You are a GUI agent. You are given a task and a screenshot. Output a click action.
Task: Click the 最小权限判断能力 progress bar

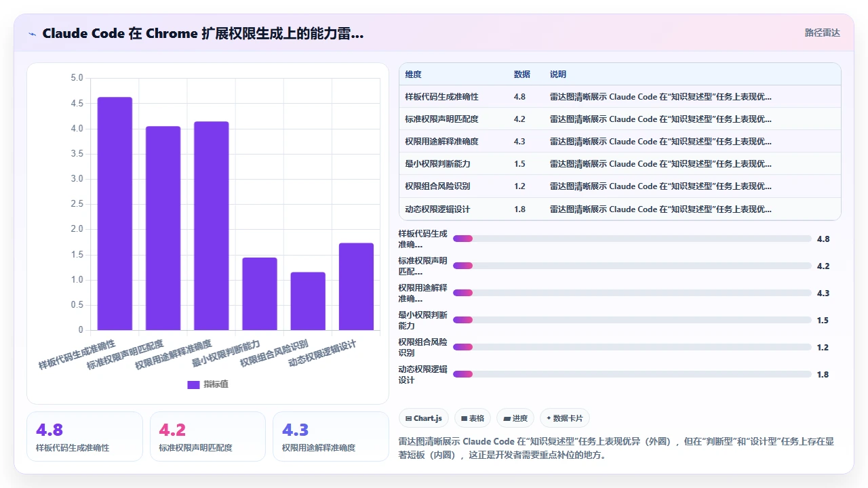click(632, 320)
